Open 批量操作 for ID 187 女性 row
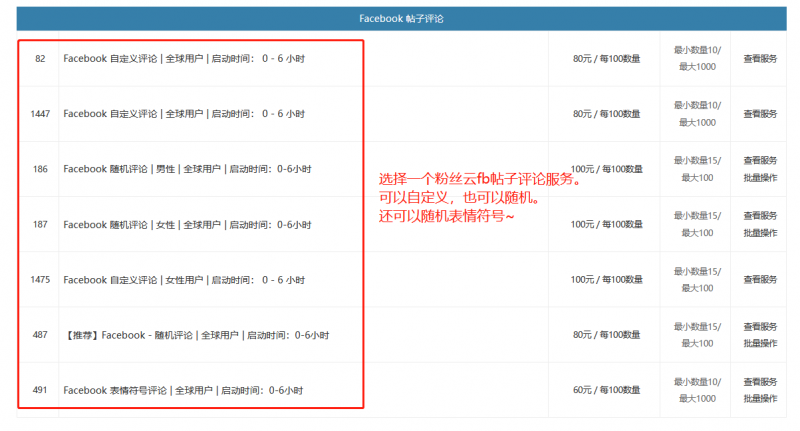The image size is (800, 431). coord(760,233)
